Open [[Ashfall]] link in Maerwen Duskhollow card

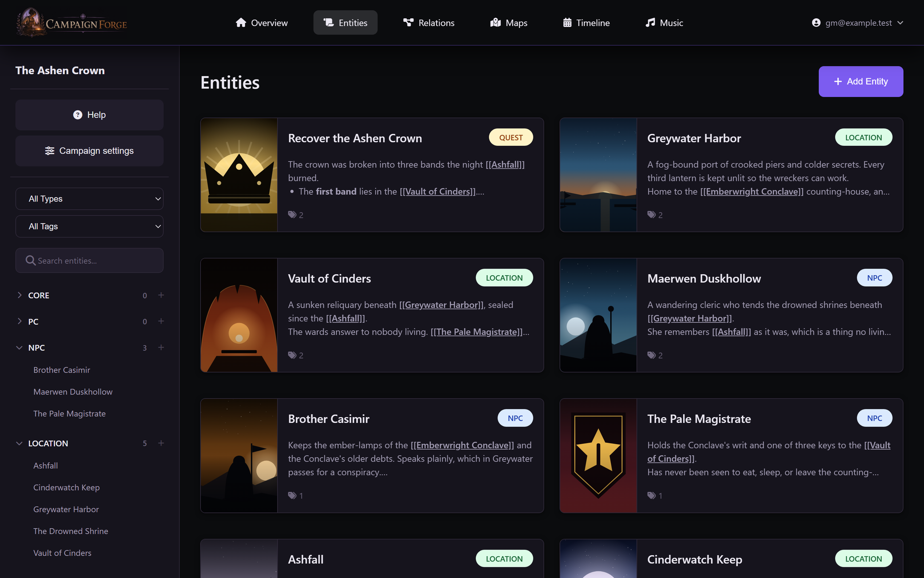pos(732,332)
